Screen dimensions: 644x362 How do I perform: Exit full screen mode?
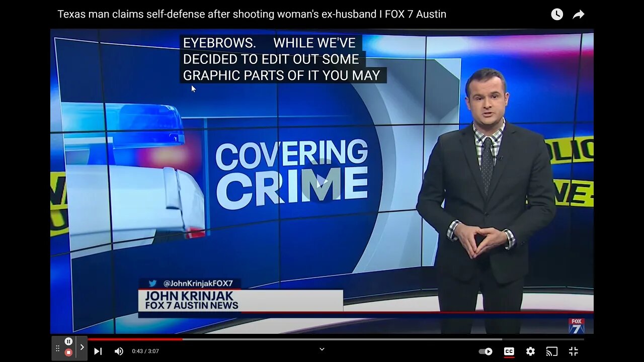(x=573, y=351)
